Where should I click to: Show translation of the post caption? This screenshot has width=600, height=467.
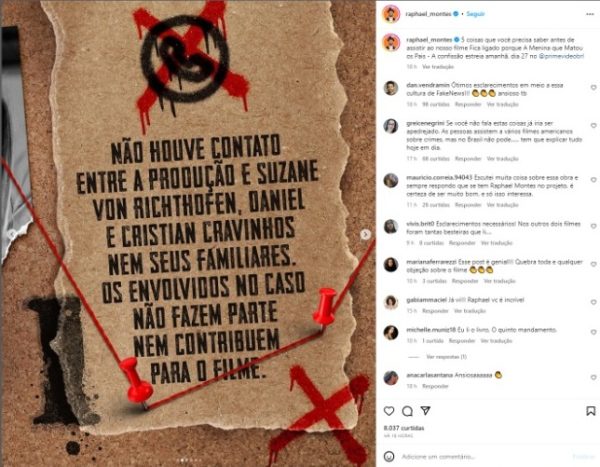tap(437, 67)
